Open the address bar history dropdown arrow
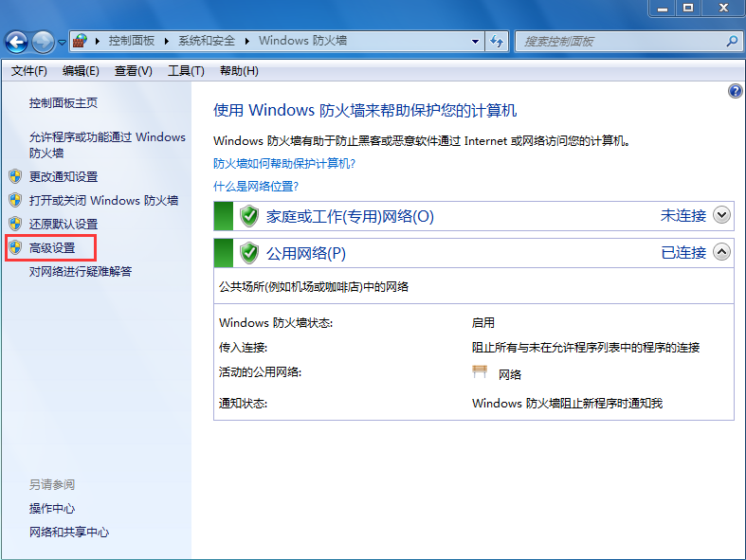The height and width of the screenshot is (560, 746). pos(476,42)
